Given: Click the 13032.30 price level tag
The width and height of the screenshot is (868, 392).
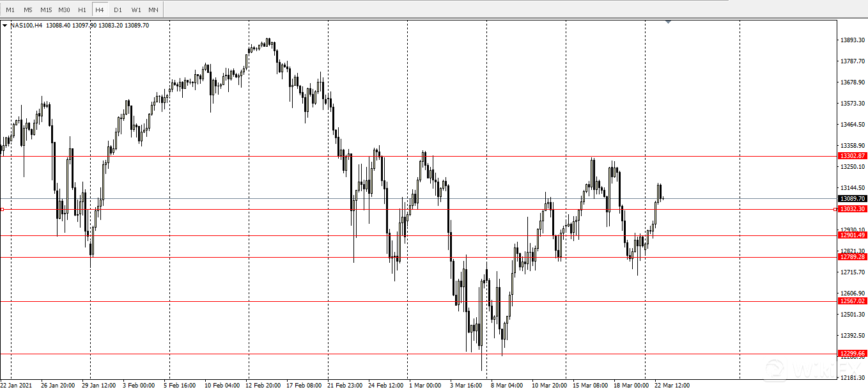Looking at the screenshot, I should pos(853,209).
